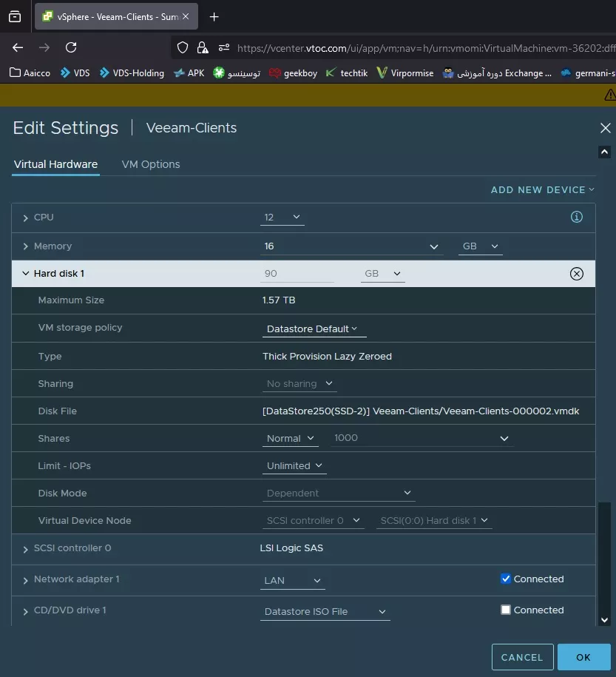Click the CPU info icon
616x677 pixels.
[576, 217]
